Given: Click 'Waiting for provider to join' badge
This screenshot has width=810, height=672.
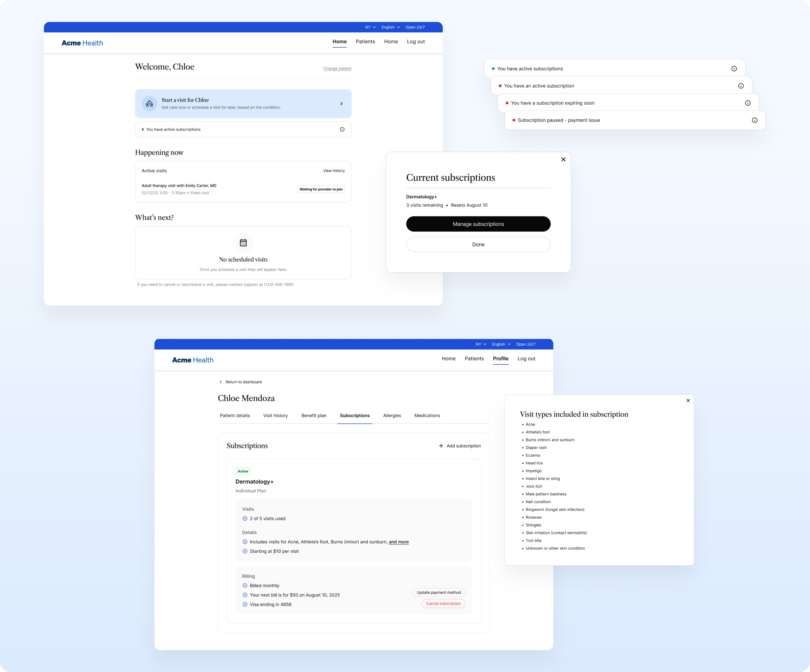Looking at the screenshot, I should tap(321, 189).
